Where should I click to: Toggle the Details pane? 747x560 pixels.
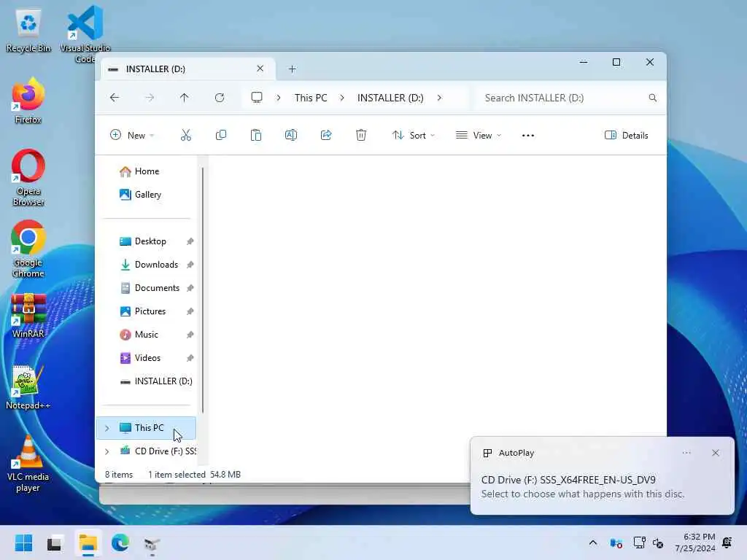point(626,135)
